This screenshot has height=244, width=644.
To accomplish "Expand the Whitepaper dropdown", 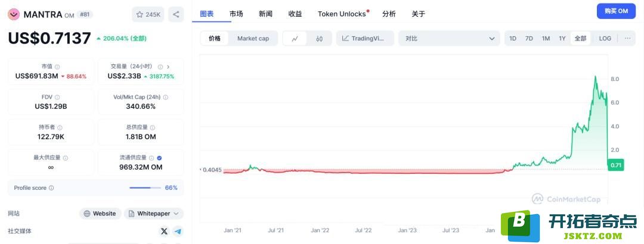I will (153, 214).
